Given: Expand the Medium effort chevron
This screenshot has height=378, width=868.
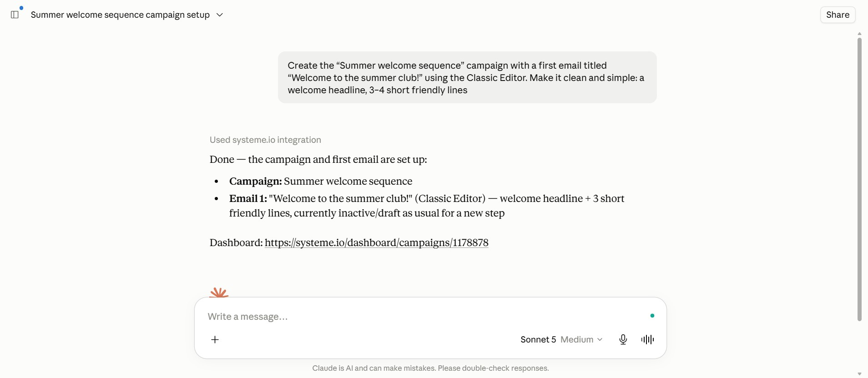Looking at the screenshot, I should [x=600, y=340].
